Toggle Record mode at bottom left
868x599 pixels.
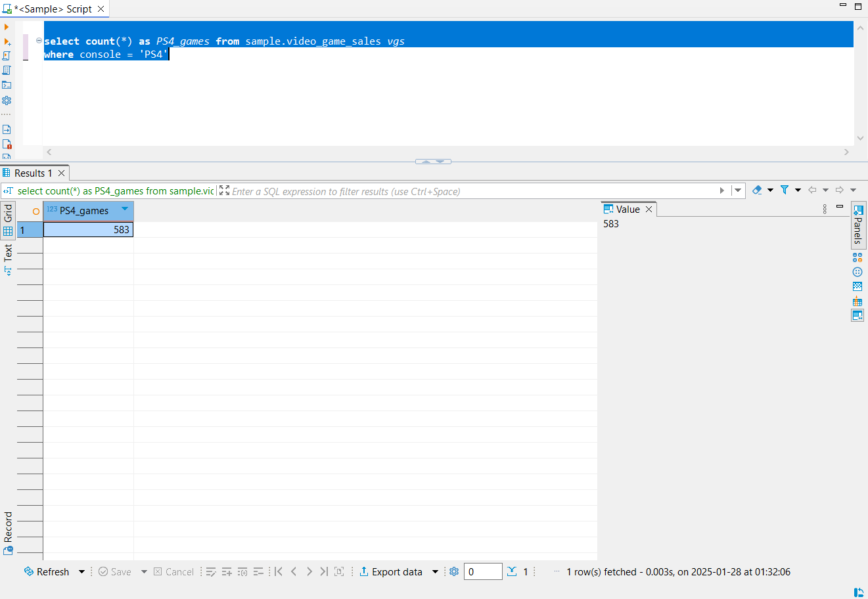click(8, 533)
